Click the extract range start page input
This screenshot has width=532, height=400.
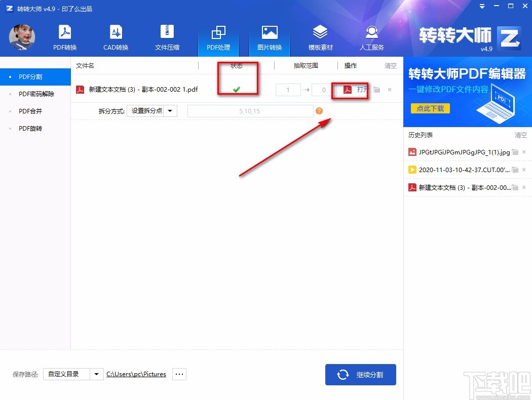point(288,90)
